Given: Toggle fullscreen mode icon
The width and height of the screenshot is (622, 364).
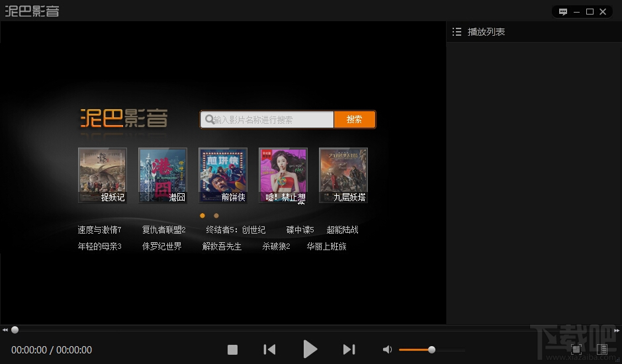Looking at the screenshot, I should tap(576, 349).
